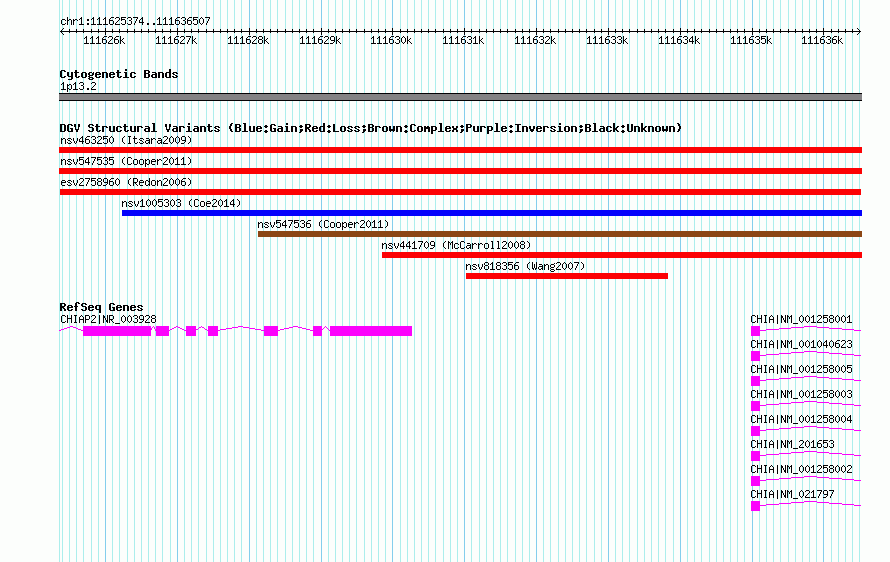Click the 111631k ruler tick label
890x562 pixels.
(x=463, y=41)
